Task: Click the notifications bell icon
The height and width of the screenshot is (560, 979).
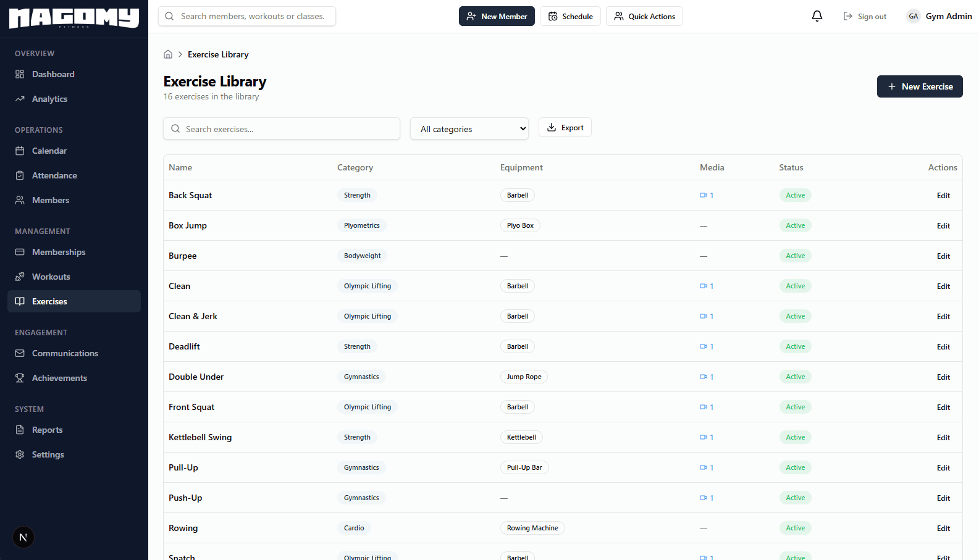Action: click(x=817, y=16)
